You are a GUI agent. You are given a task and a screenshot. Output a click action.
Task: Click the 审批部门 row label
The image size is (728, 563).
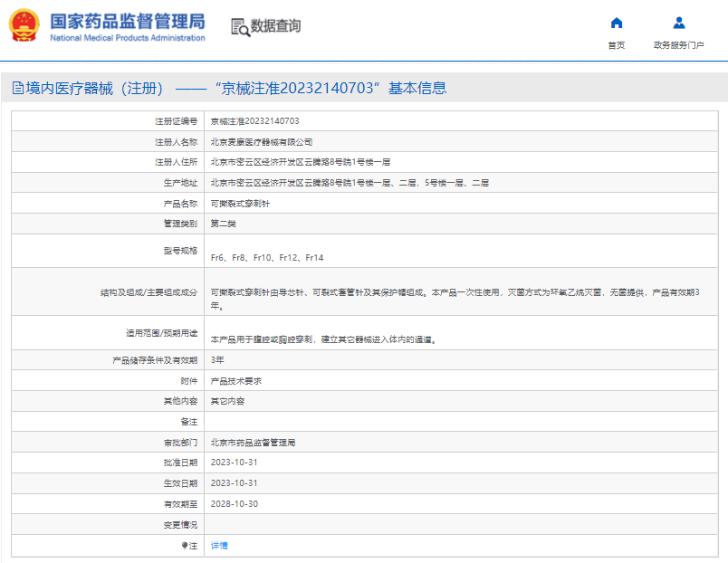coord(180,443)
